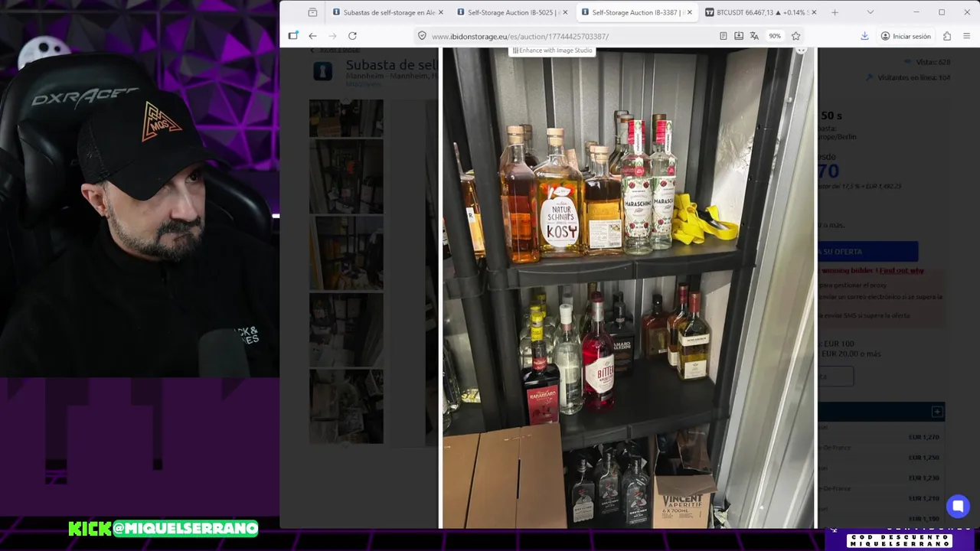Image resolution: width=980 pixels, height=551 pixels.
Task: Open Firefox View button in tab bar
Action: tap(312, 12)
